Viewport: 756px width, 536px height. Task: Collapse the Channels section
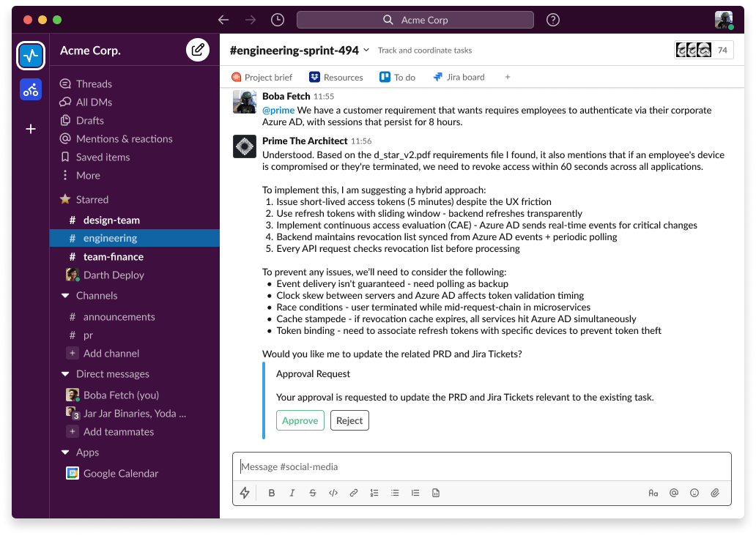[x=65, y=296]
